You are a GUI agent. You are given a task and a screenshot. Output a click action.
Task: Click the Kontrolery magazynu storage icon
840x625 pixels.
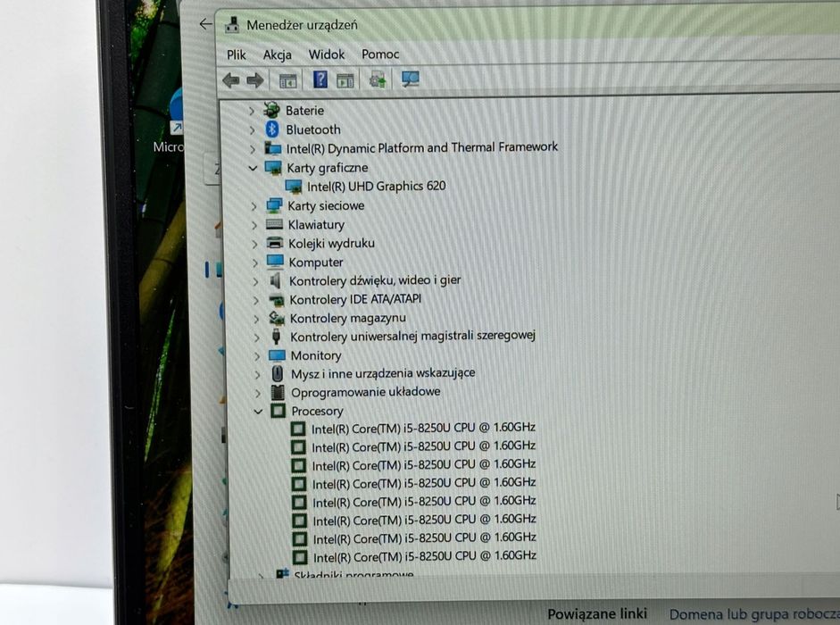(277, 318)
